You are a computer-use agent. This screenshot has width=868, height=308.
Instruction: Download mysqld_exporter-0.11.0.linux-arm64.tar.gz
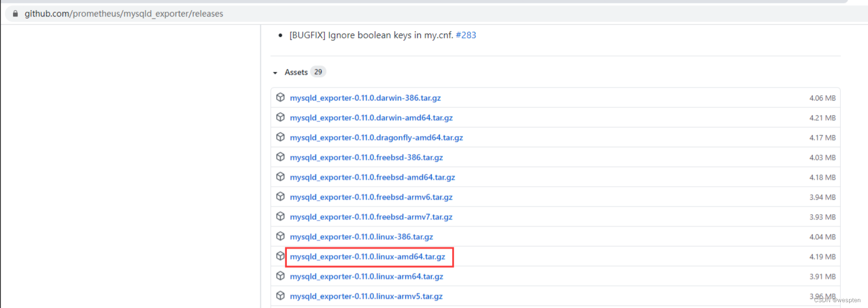[366, 276]
